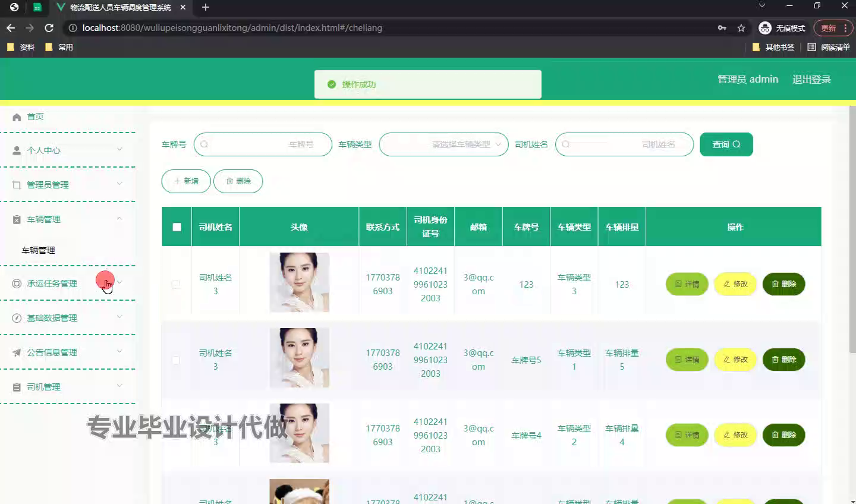Expand the 公告信息管理 menu chevron

[x=119, y=352]
